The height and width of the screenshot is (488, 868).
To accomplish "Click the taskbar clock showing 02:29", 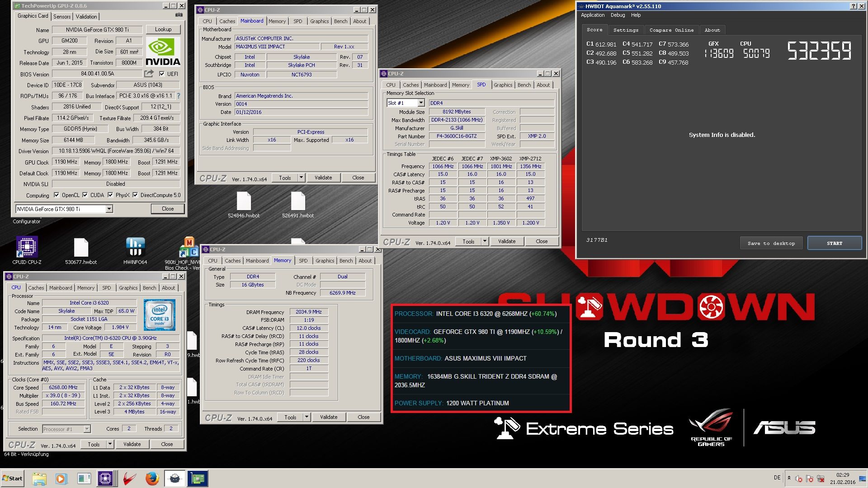I will (x=843, y=479).
